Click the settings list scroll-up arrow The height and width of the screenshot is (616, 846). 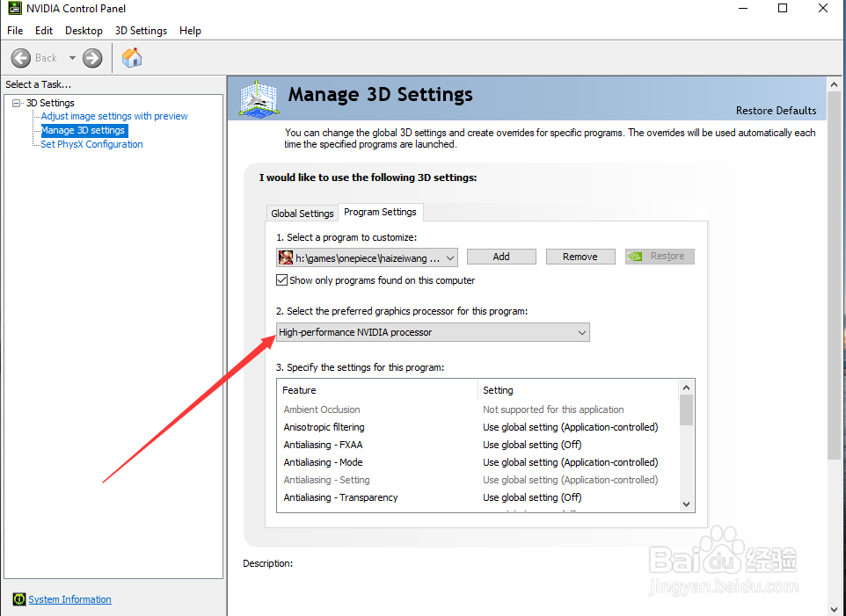tap(686, 388)
